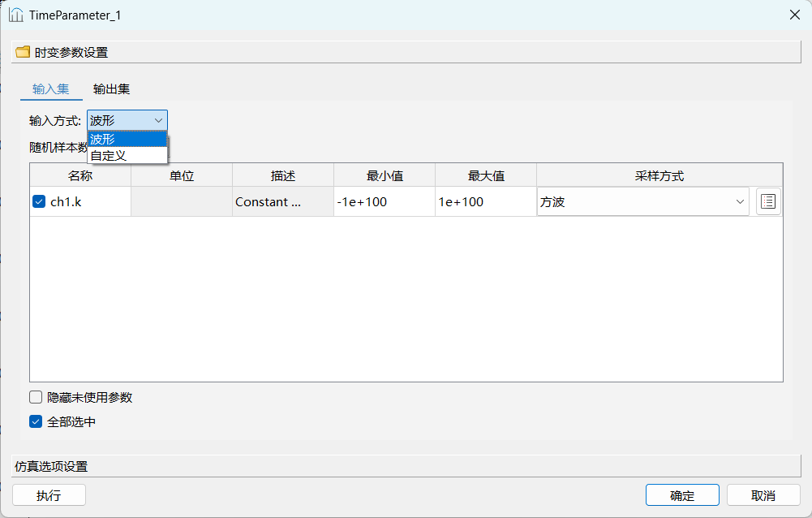Click the folder icon beside 时变参数设置
812x518 pixels.
23,52
